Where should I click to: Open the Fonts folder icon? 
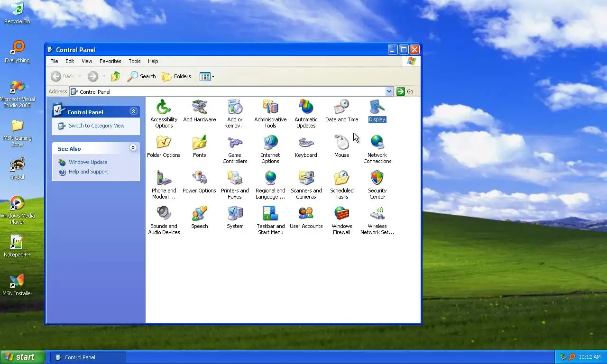199,146
